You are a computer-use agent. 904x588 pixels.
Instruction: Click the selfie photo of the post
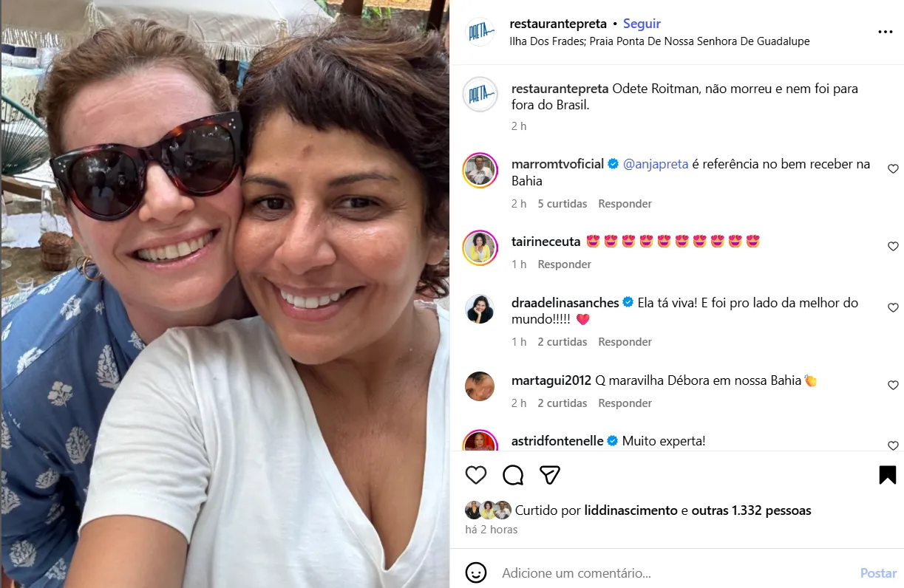225,294
